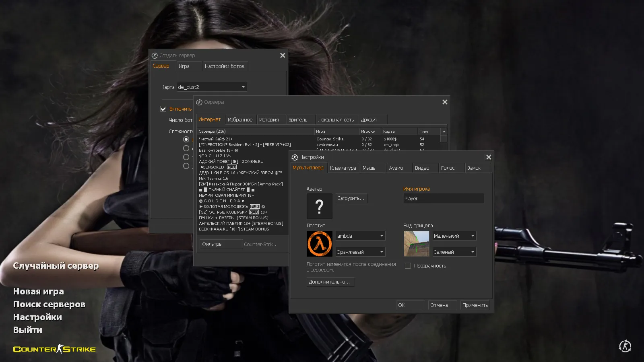The width and height of the screenshot is (644, 362).
Task: Click the CS icon in the Настройки dialog title
Action: coord(295,157)
